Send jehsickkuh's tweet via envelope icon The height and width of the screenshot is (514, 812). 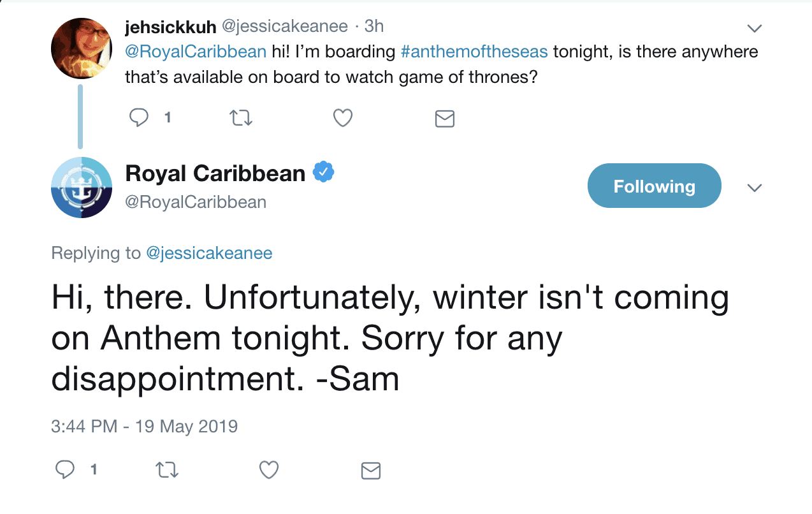coord(444,119)
